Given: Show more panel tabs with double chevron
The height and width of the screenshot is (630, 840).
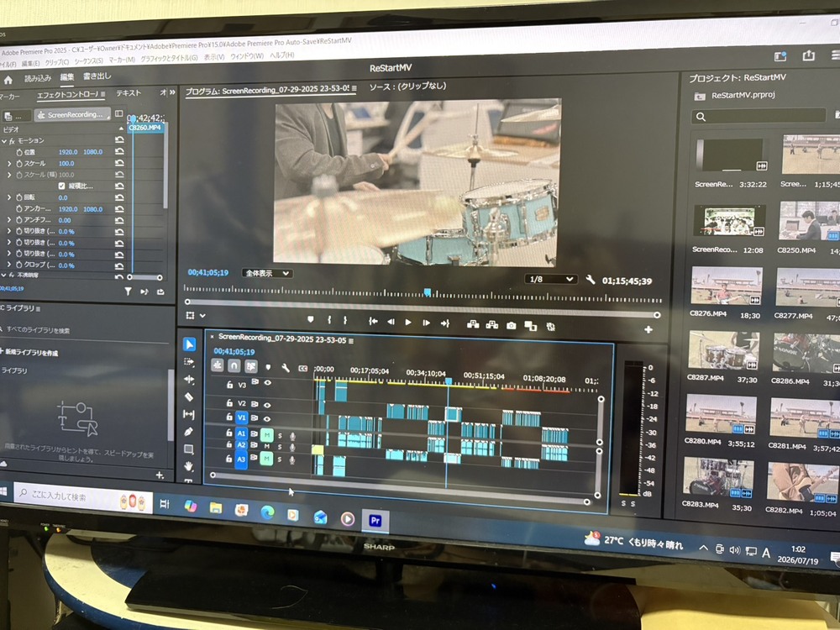Looking at the screenshot, I should (x=172, y=92).
